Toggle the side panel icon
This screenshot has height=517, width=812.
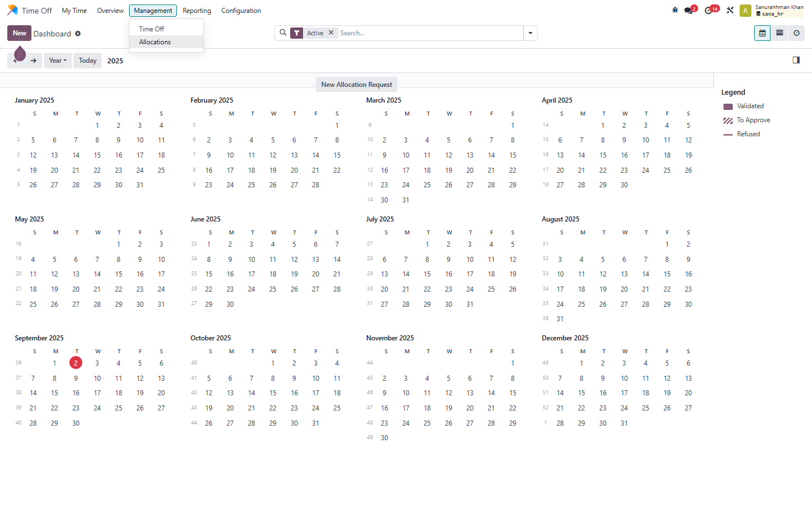pos(796,60)
